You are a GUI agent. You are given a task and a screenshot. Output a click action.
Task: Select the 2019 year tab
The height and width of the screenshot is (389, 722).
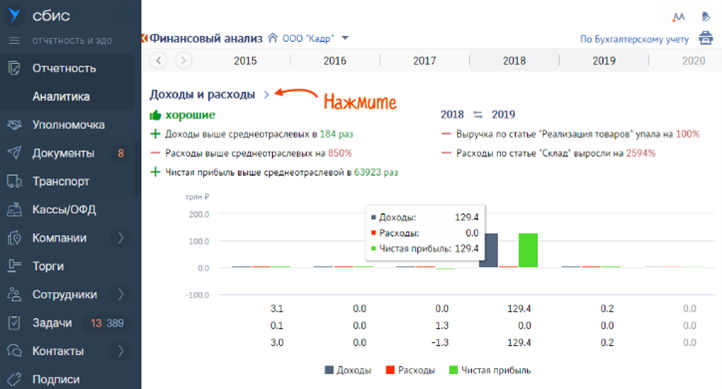(x=604, y=61)
